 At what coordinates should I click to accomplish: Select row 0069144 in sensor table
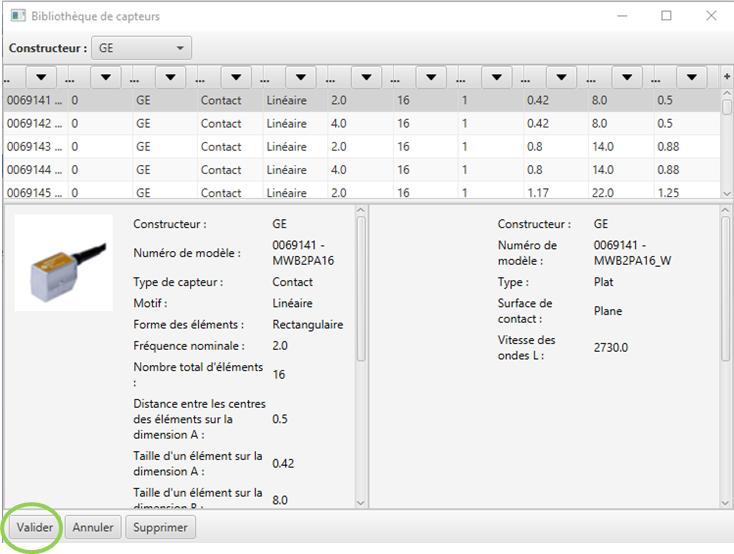(361, 170)
